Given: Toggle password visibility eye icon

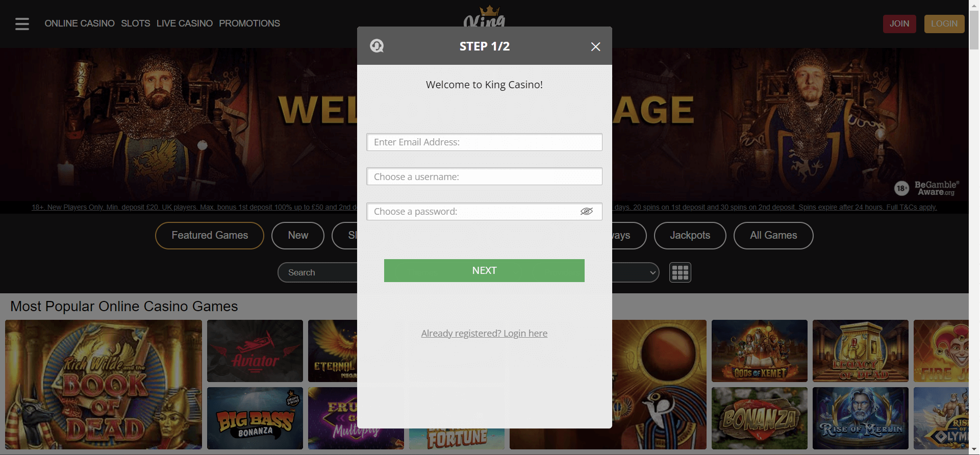Looking at the screenshot, I should point(587,211).
